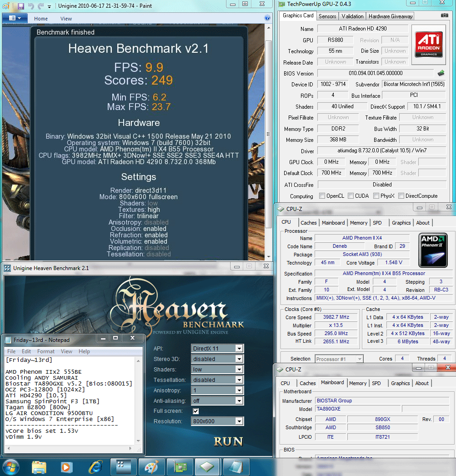Open the Tessellation dropdown in Heaven
456x476 pixels.
click(x=217, y=380)
